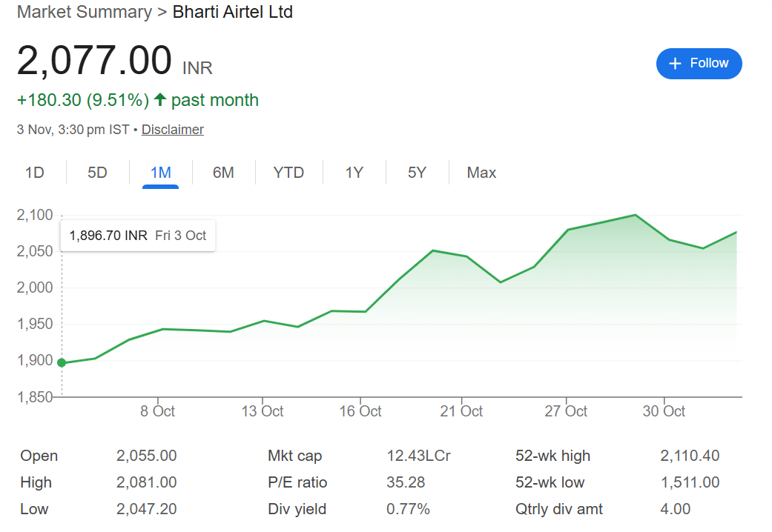Open the Disclaimer link
This screenshot has height=532, width=772.
[x=173, y=130]
